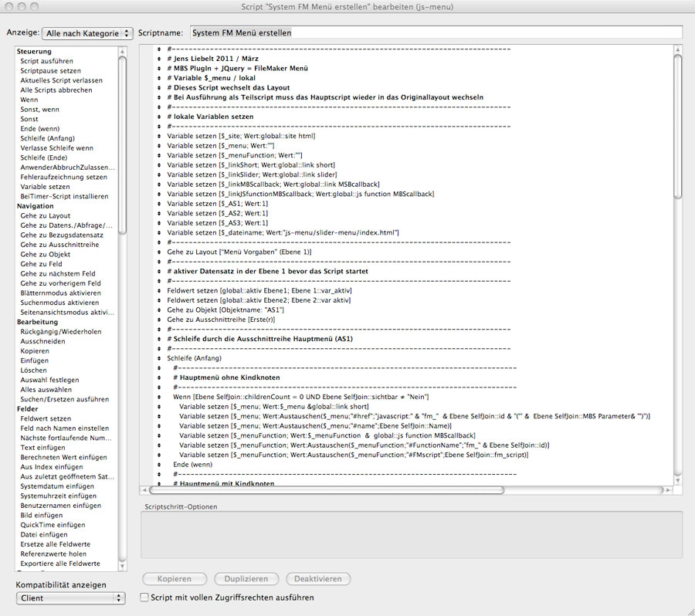This screenshot has width=695, height=616.
Task: Click the drag handle beside "# Hauptmenü ohne Kindknoten"
Action: [166, 377]
